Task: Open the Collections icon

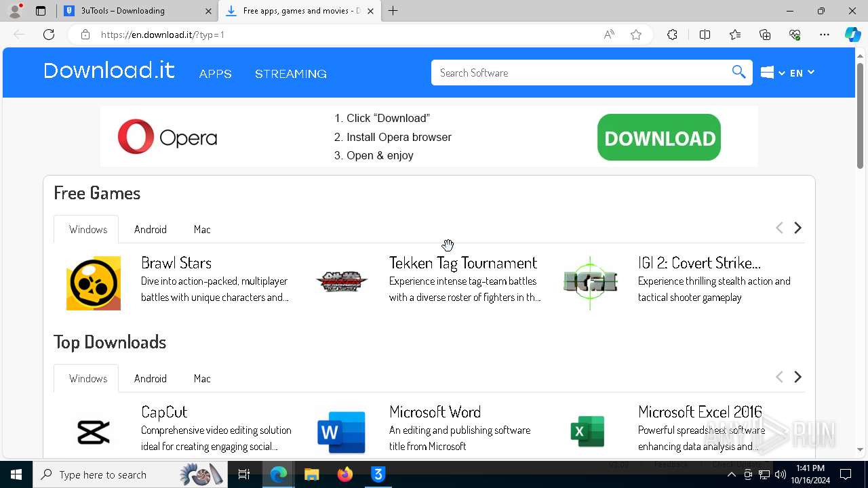Action: point(765,35)
